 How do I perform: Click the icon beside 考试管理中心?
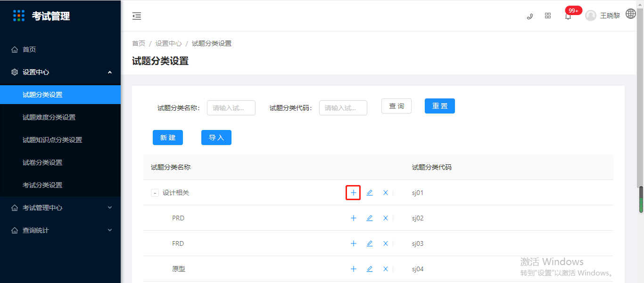[x=15, y=208]
